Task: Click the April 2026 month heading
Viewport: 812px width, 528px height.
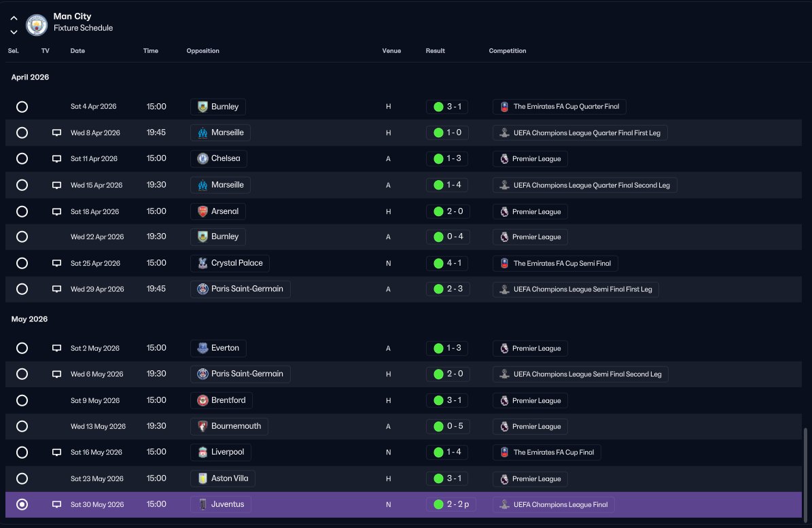Action: [30, 77]
